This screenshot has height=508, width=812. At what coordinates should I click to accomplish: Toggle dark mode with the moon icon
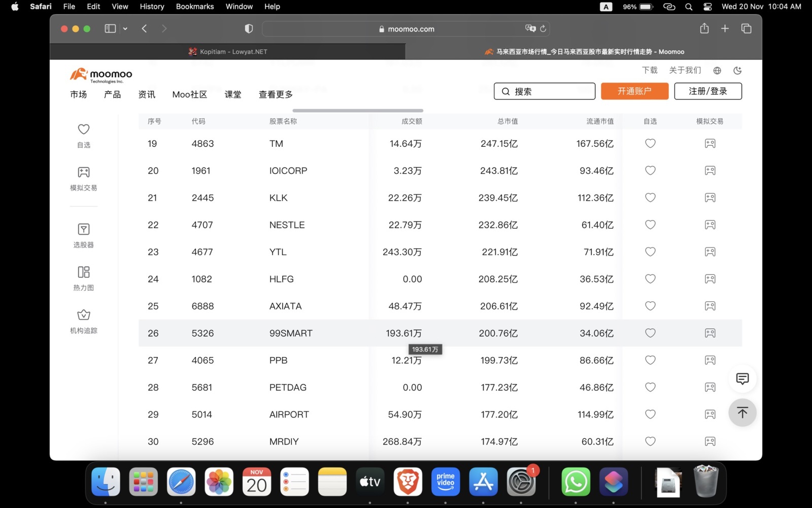tap(737, 71)
